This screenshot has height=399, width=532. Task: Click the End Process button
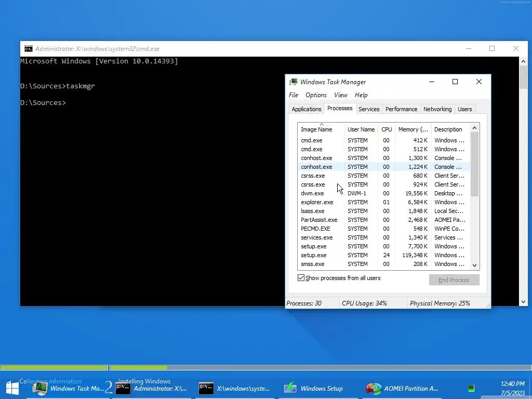[x=454, y=280]
